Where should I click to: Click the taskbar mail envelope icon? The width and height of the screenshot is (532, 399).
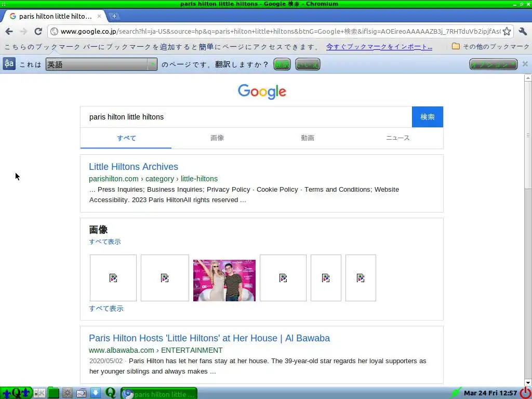point(82,393)
